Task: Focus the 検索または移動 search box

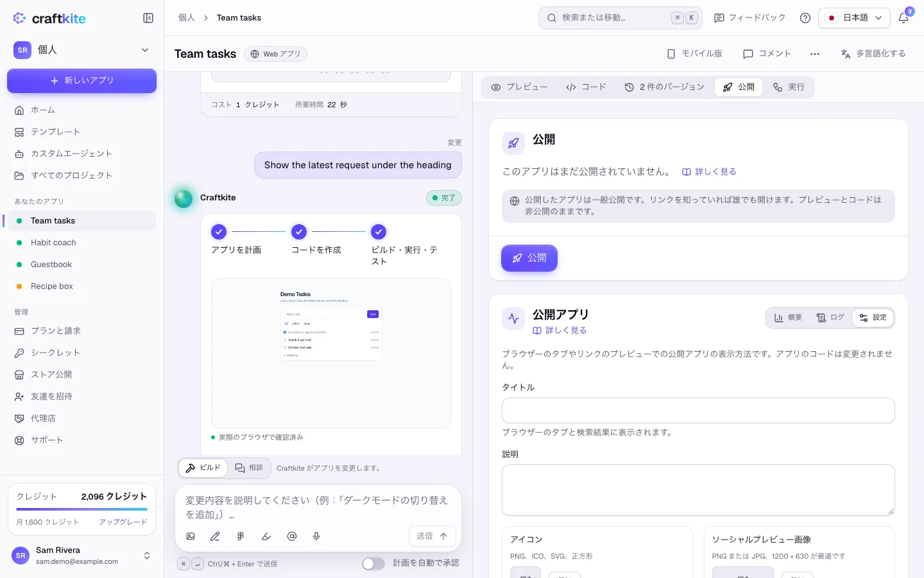Action: coord(620,18)
